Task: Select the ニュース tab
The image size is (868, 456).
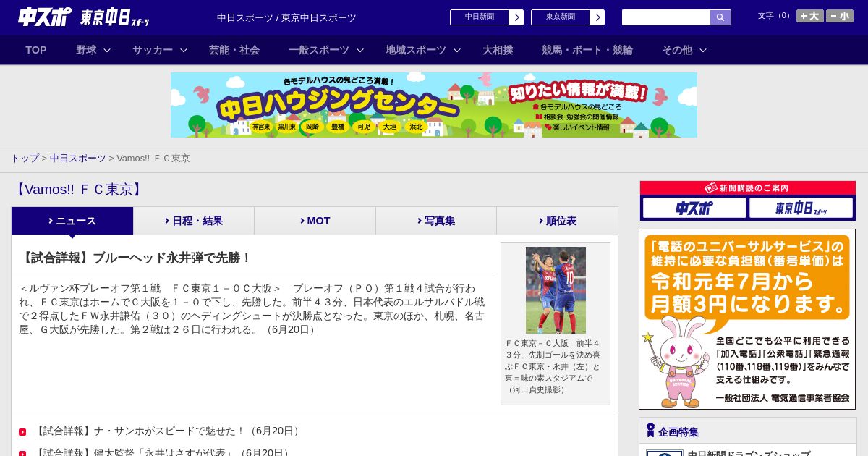Action: click(x=72, y=221)
